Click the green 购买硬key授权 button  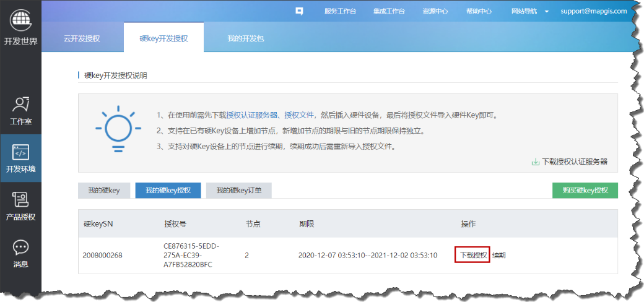click(585, 191)
